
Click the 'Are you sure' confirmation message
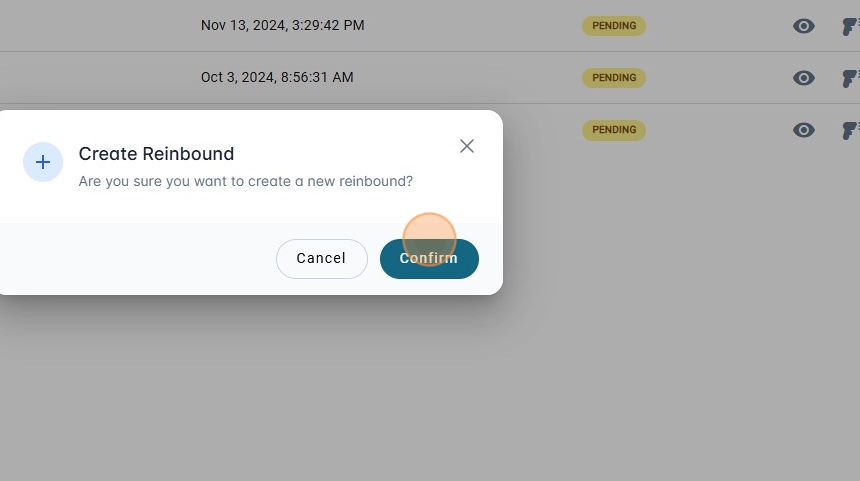pyautogui.click(x=245, y=181)
